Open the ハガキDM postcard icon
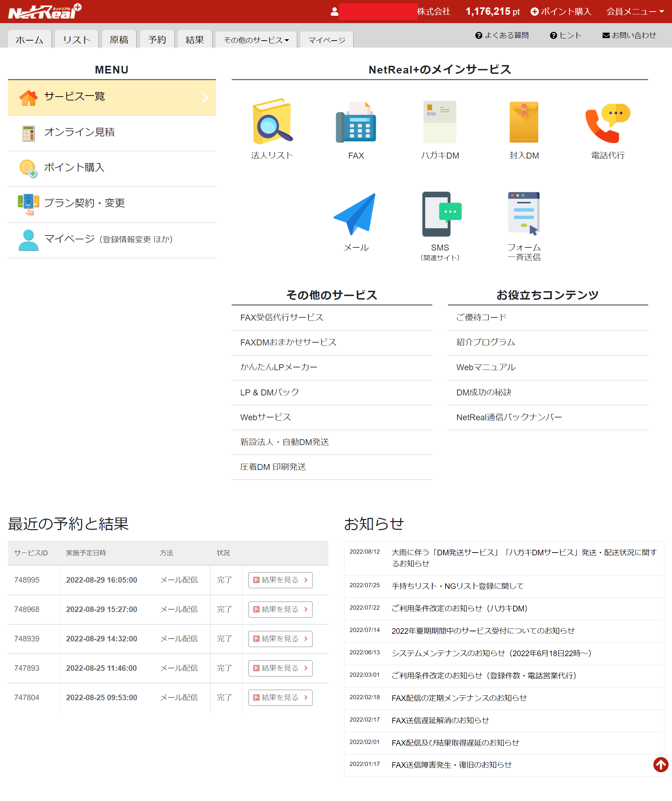Screen dimensions: 672x801 coord(440,122)
